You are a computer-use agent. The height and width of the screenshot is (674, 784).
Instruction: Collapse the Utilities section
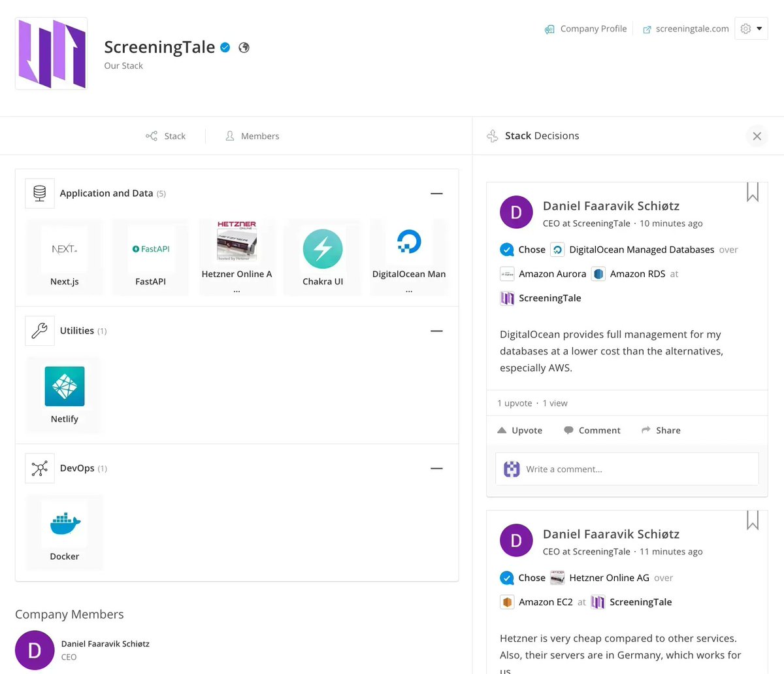click(x=437, y=331)
